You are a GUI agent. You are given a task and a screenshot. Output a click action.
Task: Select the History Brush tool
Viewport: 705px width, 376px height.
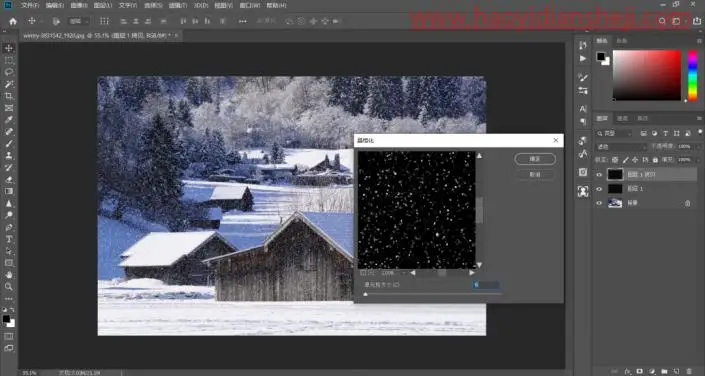pos(9,167)
